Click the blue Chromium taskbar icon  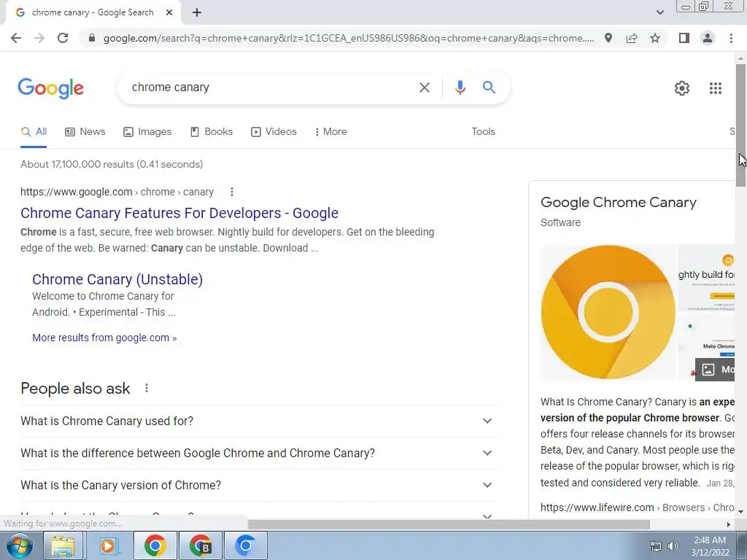pyautogui.click(x=245, y=545)
